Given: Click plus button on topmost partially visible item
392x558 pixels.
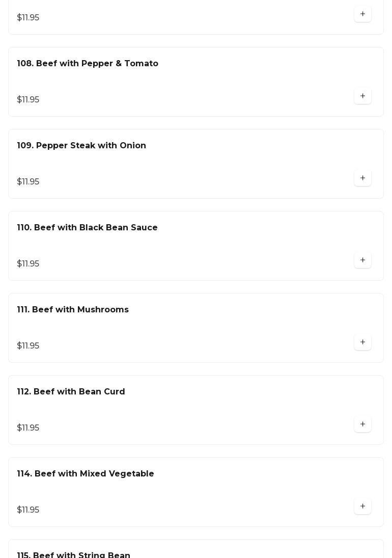Looking at the screenshot, I should (362, 14).
